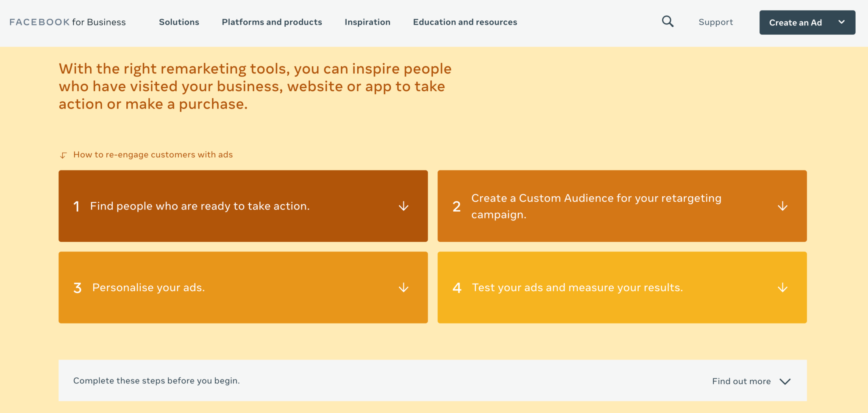This screenshot has height=413, width=868.
Task: Click the Facebook for Business logo
Action: point(67,22)
